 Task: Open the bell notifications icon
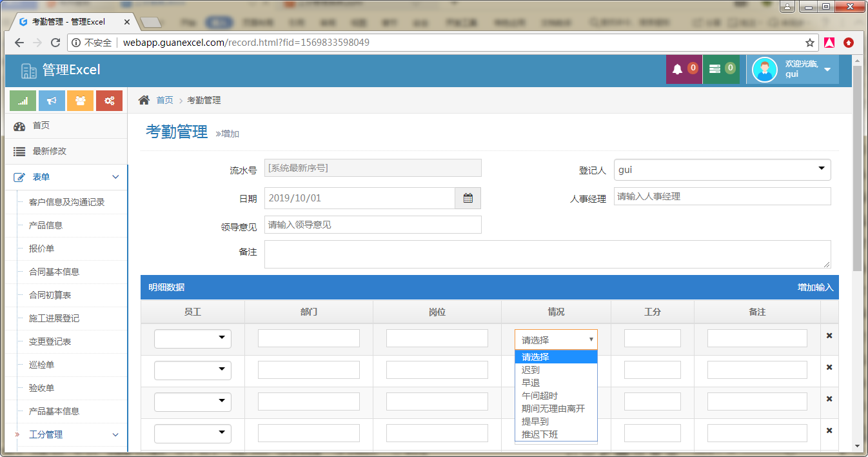pos(677,69)
